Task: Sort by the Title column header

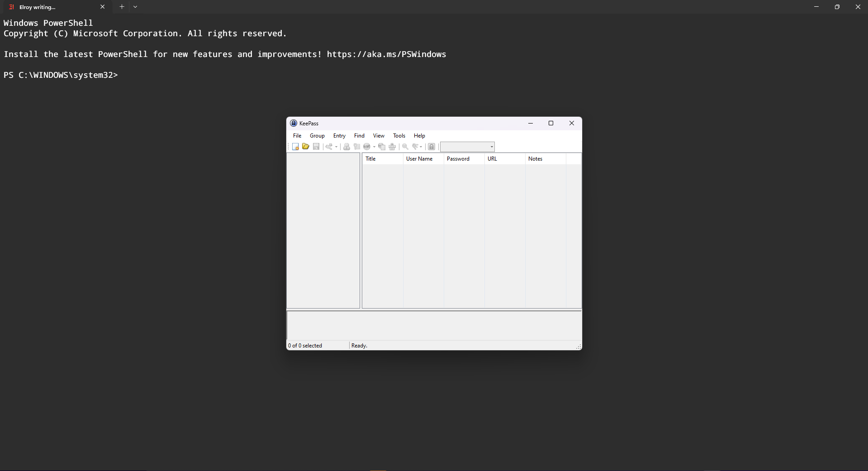Action: pos(383,159)
